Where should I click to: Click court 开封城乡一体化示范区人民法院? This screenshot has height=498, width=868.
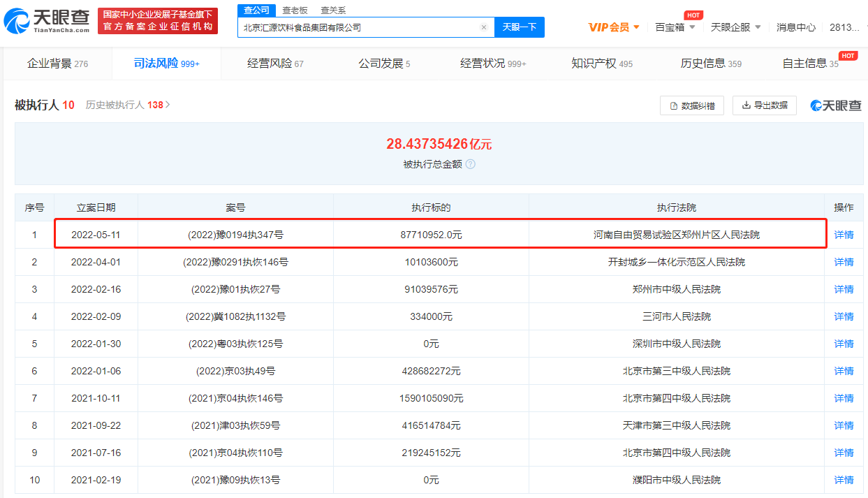(x=677, y=262)
